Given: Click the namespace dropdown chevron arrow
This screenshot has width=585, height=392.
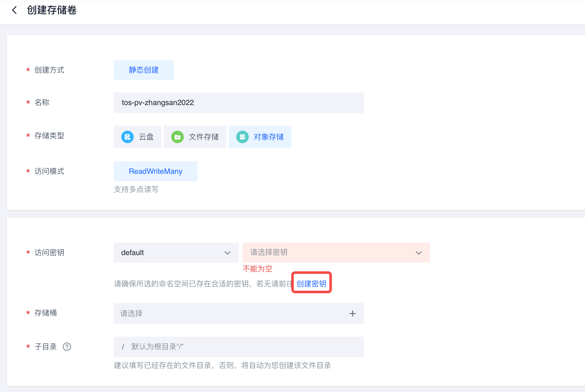Looking at the screenshot, I should click(x=227, y=253).
